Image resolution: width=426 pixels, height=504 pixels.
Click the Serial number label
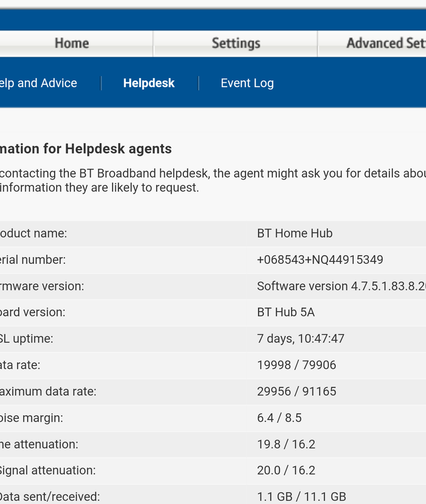pyautogui.click(x=33, y=259)
